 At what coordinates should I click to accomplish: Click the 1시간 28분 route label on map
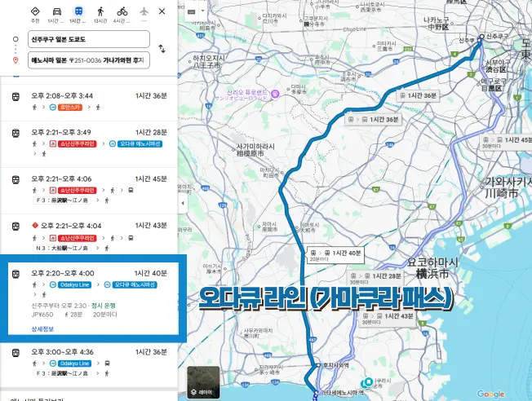tap(375, 278)
